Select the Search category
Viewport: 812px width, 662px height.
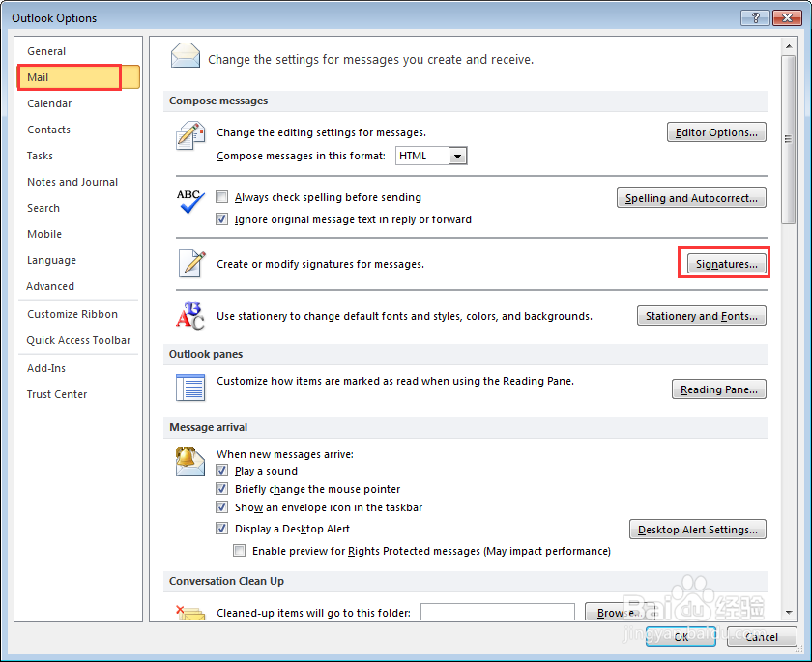(77, 208)
